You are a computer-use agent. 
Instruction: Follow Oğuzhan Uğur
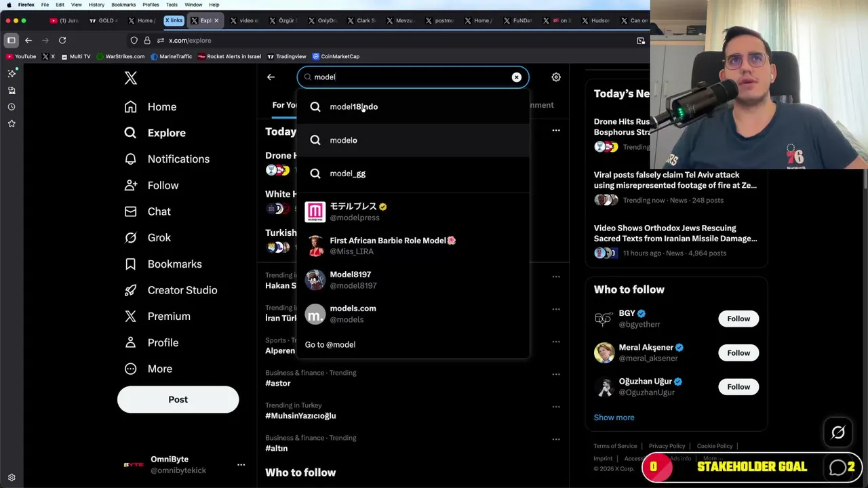pos(738,386)
